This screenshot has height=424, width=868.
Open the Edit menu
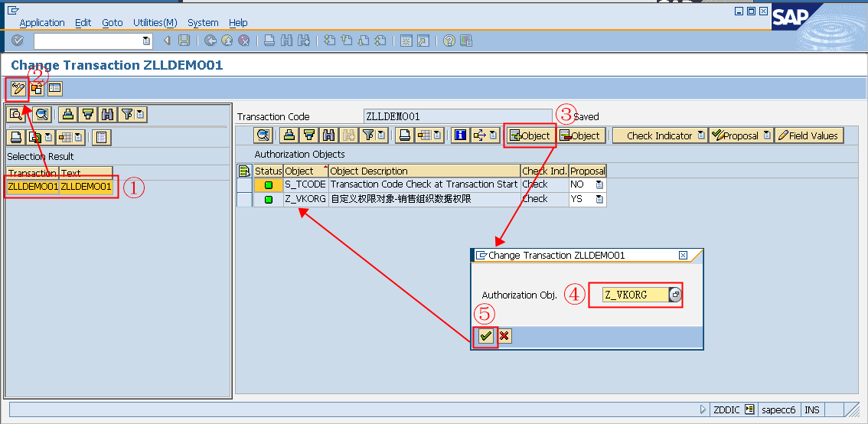click(83, 23)
